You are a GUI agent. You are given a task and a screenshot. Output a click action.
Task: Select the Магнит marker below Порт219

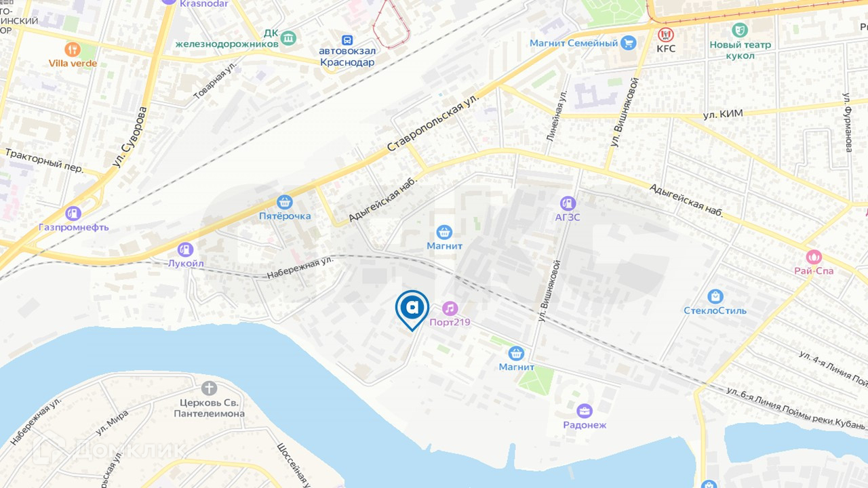pos(516,353)
